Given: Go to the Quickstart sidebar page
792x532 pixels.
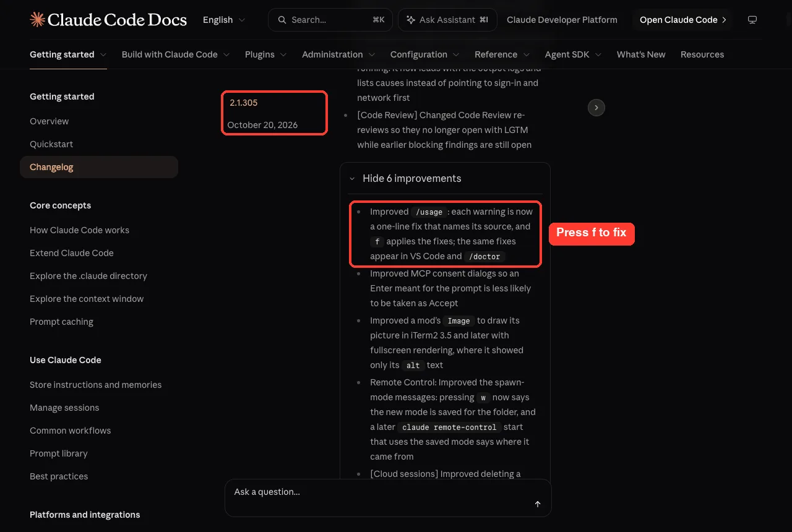Looking at the screenshot, I should coord(51,144).
